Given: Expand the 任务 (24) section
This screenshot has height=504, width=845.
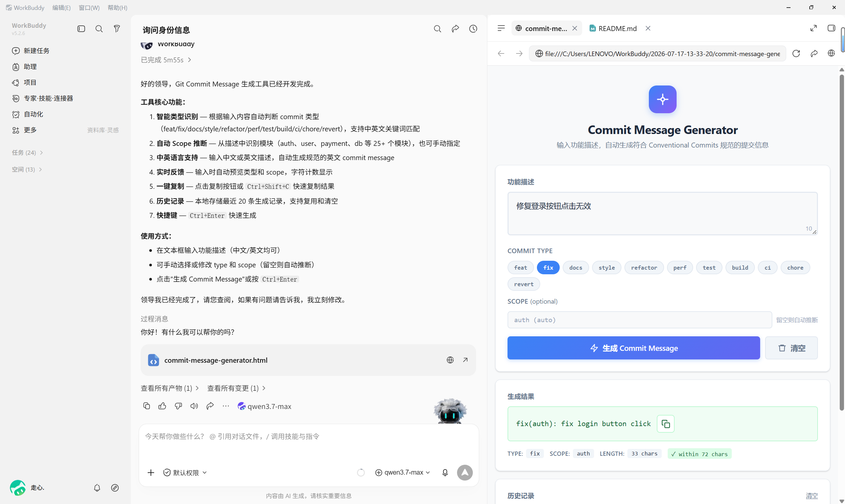Looking at the screenshot, I should pos(27,152).
